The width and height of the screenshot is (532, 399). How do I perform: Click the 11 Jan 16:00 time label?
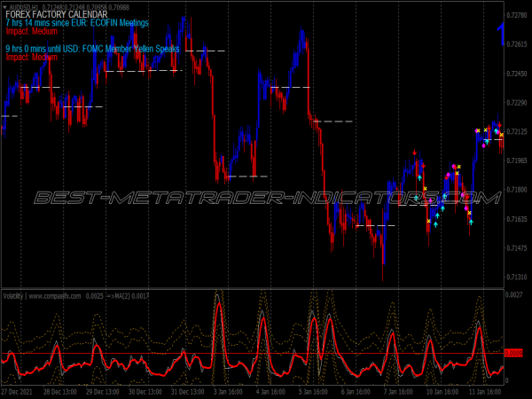tap(485, 392)
